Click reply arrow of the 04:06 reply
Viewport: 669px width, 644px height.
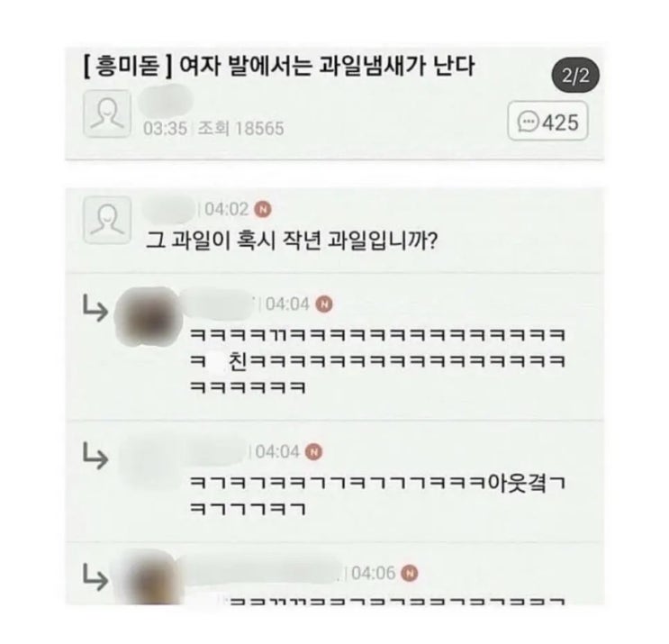[x=95, y=577]
